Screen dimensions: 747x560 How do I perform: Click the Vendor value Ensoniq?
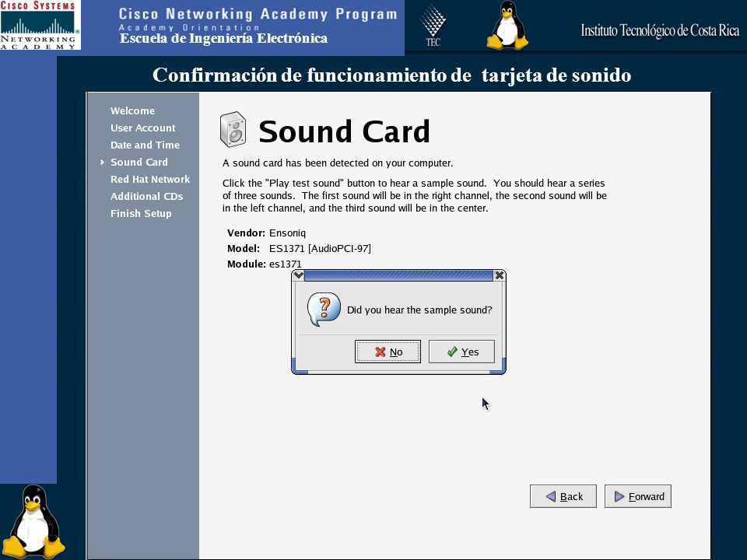(287, 233)
